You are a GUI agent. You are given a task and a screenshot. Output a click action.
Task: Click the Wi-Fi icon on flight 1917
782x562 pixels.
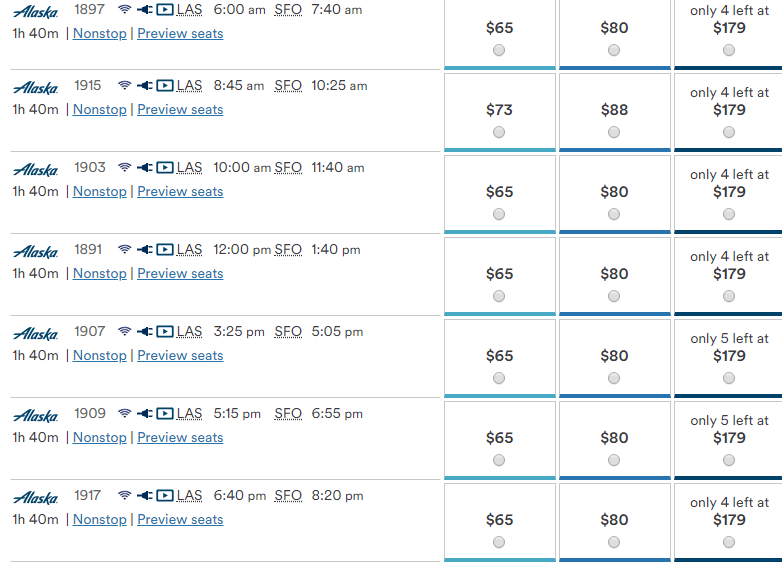125,495
